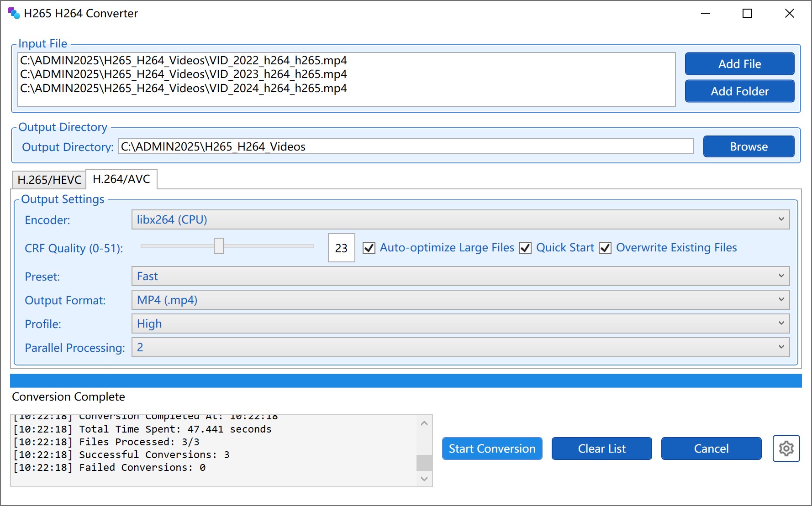The image size is (812, 506).
Task: Disable Overwrite Existing Files checkbox
Action: (605, 248)
